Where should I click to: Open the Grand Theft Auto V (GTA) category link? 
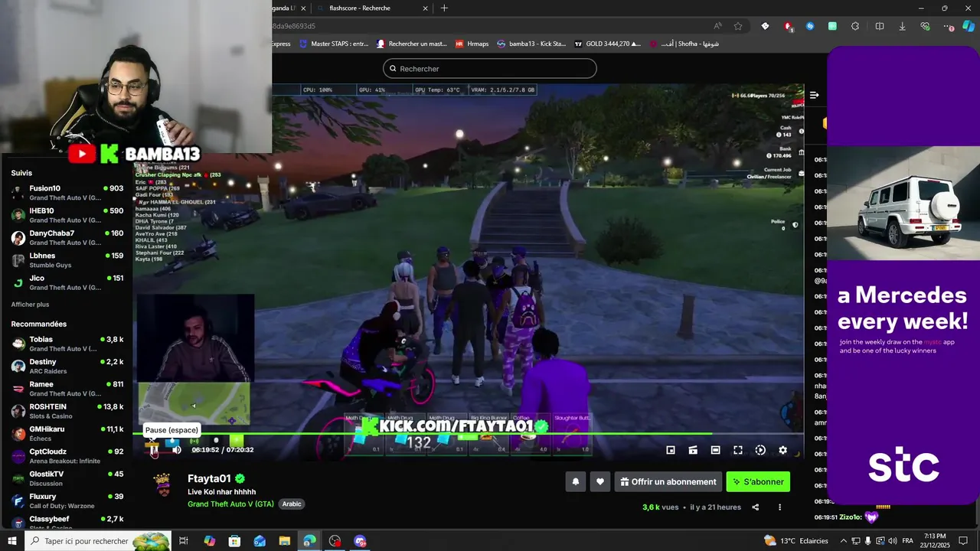tap(230, 504)
